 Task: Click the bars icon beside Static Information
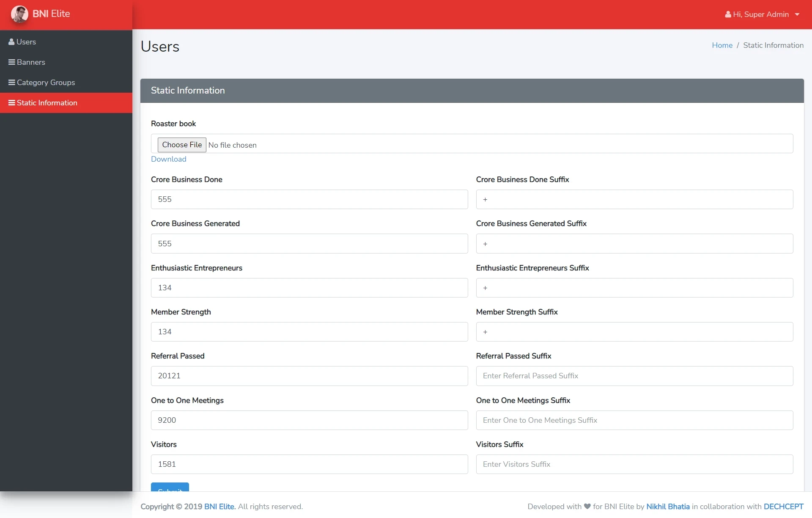pyautogui.click(x=12, y=103)
